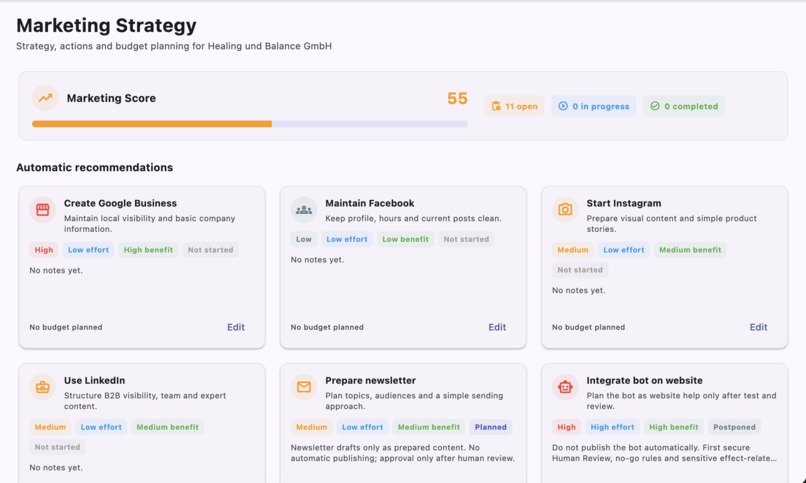
Task: Click the High priority tag on Create Google Business
Action: click(x=44, y=250)
